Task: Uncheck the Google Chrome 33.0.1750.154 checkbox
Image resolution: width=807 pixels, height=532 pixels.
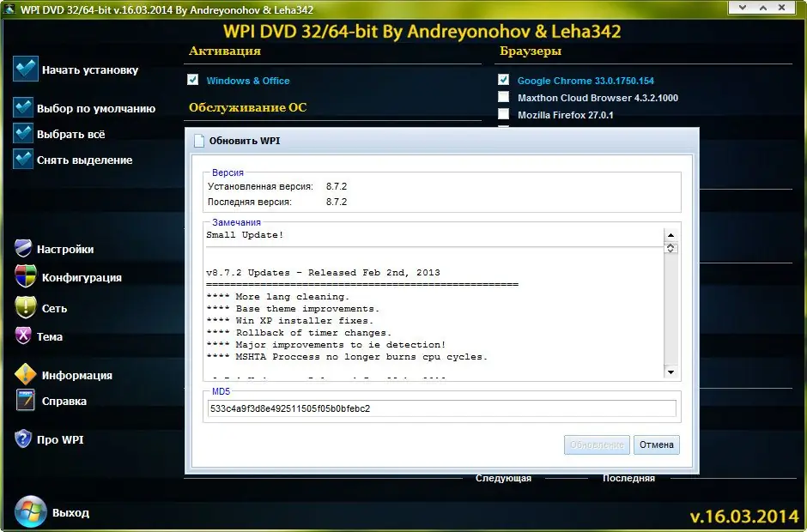Action: click(503, 79)
